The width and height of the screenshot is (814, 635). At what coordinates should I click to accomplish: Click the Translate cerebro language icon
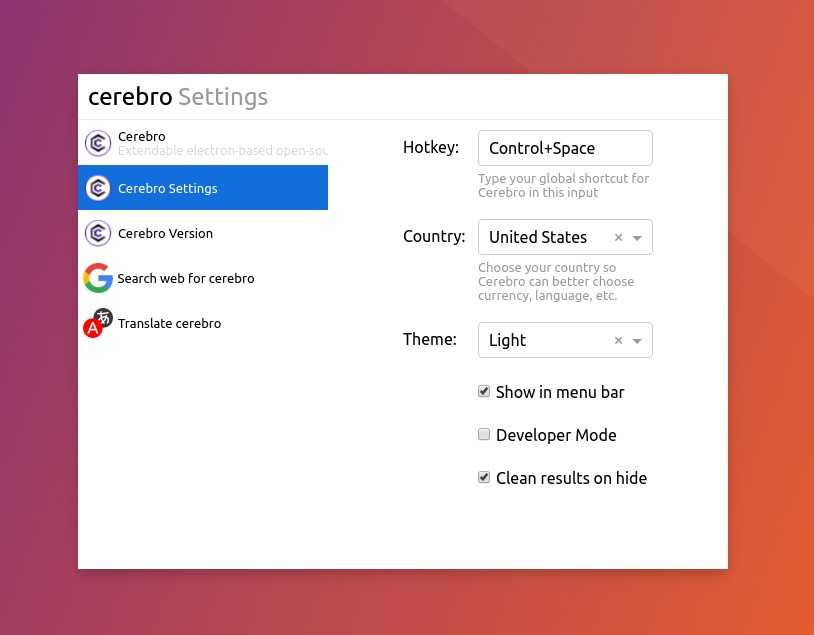coord(98,323)
